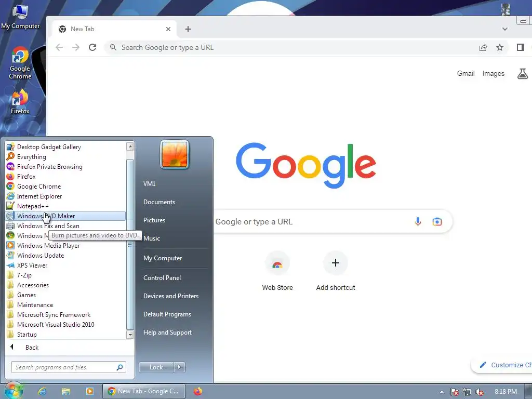Click the muted volume tray icon
This screenshot has width=532, height=399.
pyautogui.click(x=480, y=392)
